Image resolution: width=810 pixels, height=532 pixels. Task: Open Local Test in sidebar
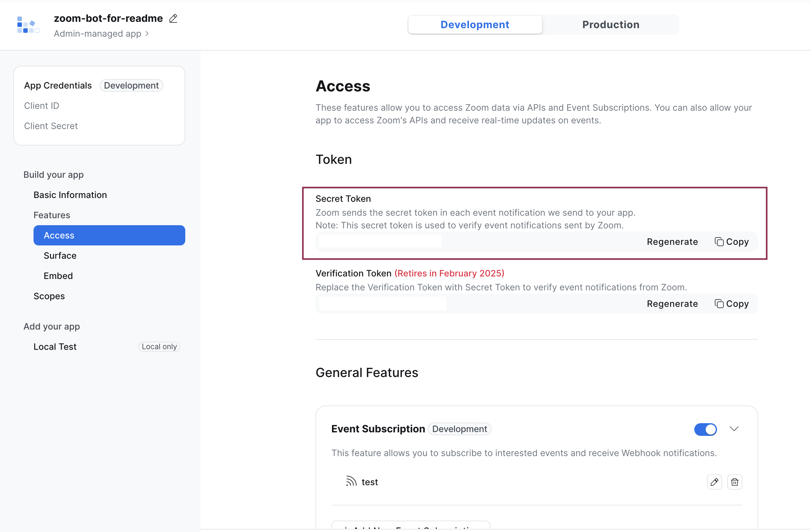(55, 347)
